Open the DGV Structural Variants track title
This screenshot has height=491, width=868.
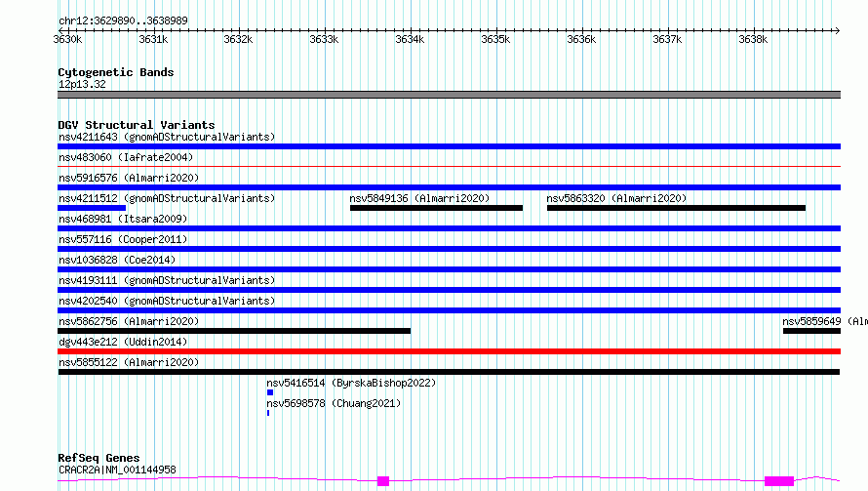[137, 125]
